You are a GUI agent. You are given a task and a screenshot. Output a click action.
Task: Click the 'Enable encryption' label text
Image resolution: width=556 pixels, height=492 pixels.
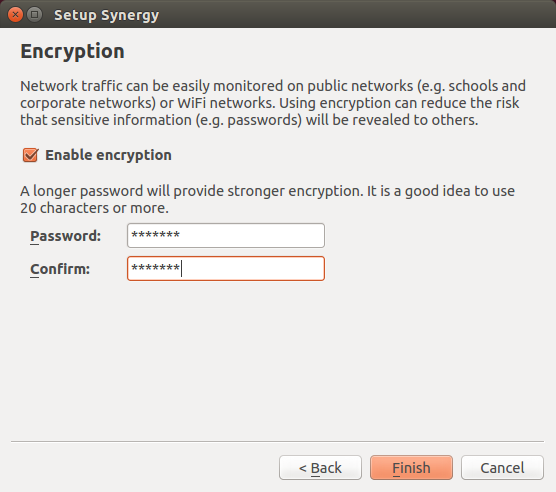pos(108,155)
